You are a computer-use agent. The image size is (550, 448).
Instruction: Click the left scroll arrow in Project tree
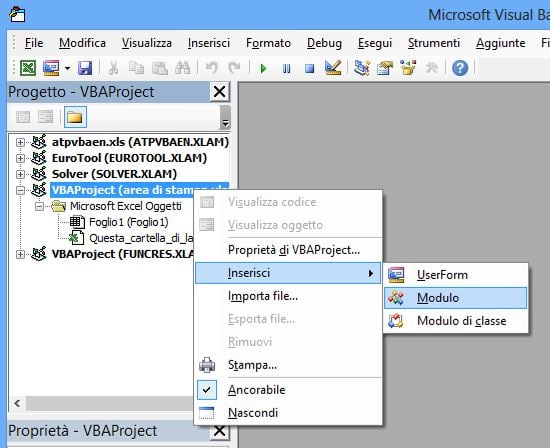click(x=17, y=403)
